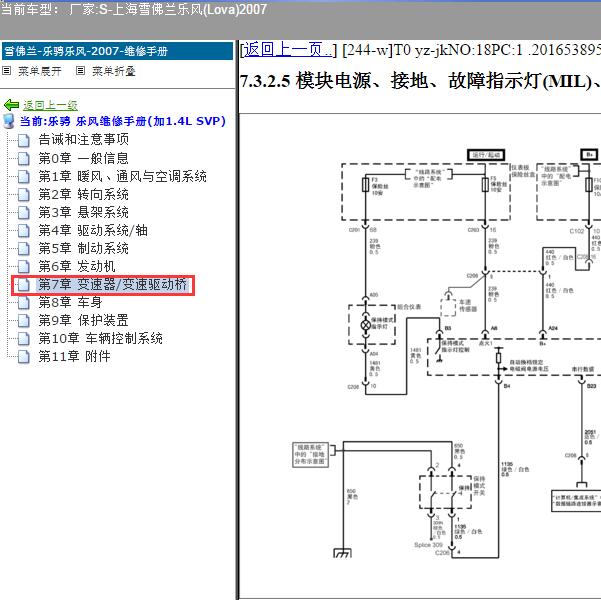The width and height of the screenshot is (601, 600).
Task: Open 当前:乐骋 乐风维修手册 root entry
Action: (123, 121)
